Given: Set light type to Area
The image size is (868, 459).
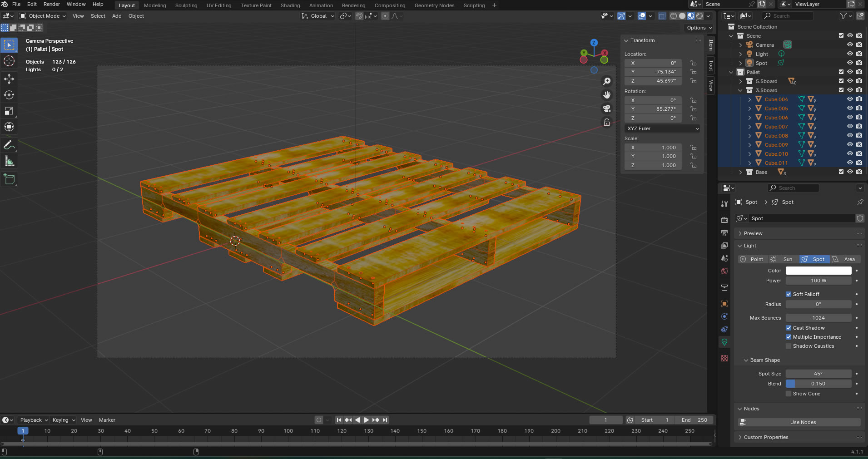Looking at the screenshot, I should coord(845,259).
